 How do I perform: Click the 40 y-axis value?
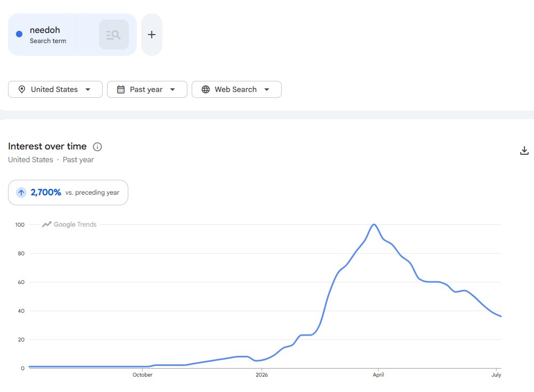pos(21,311)
